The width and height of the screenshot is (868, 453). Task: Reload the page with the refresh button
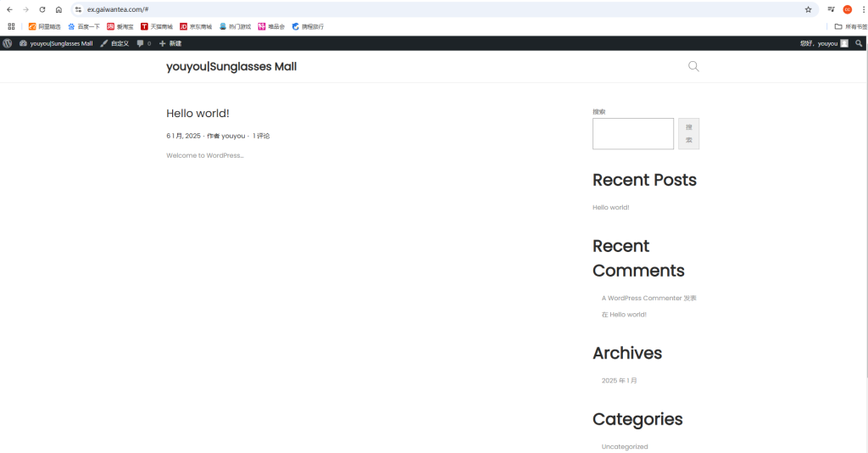point(42,9)
